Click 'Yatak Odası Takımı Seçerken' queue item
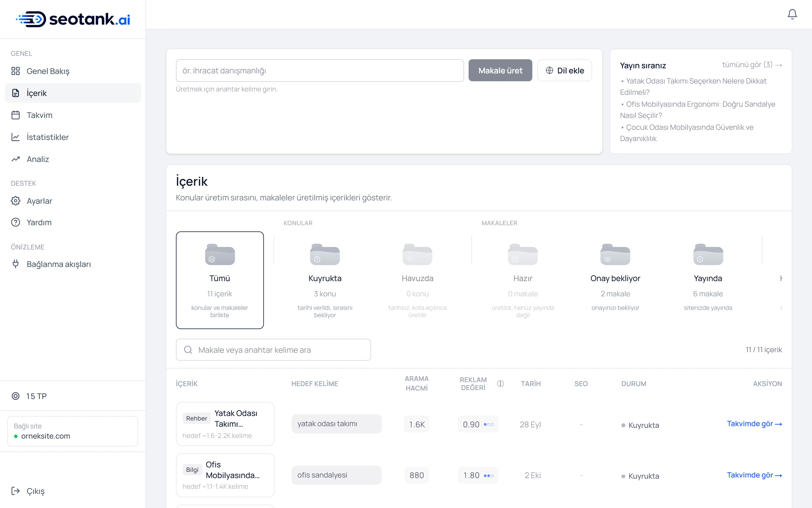 (693, 87)
